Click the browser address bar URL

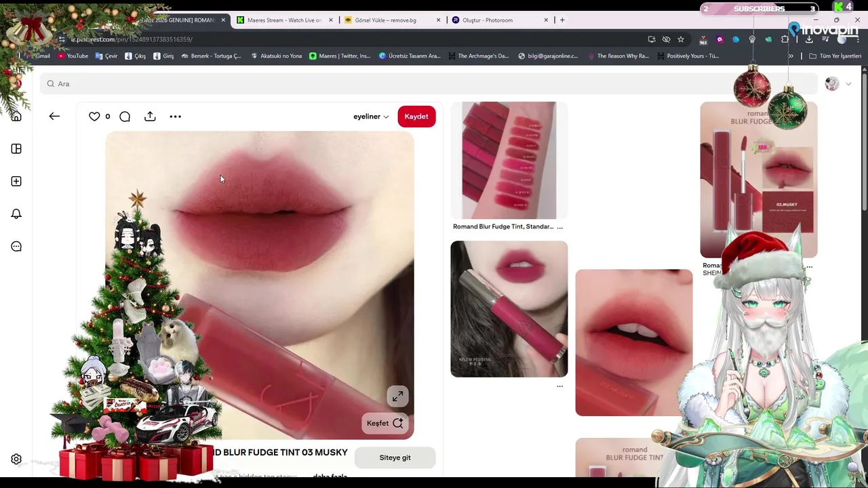coord(132,39)
